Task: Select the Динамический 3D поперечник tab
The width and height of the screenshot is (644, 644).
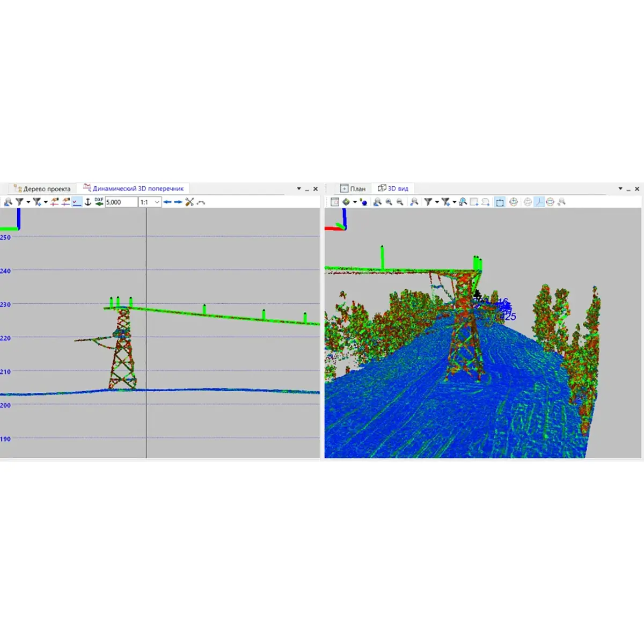Action: click(134, 189)
